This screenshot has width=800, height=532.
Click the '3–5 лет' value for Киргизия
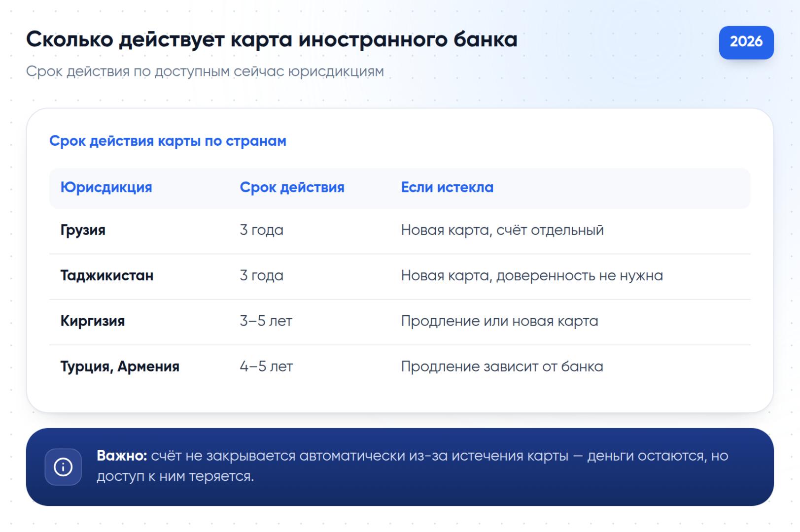pos(266,321)
